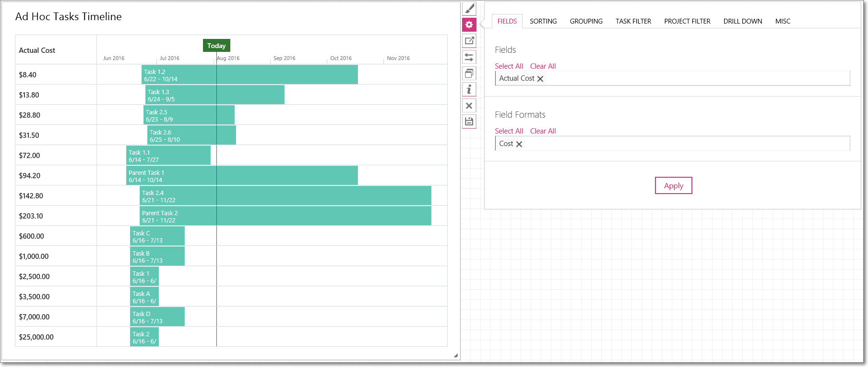Click the Oct 2016 axis label
Viewport: 868px width, 367px height.
[341, 58]
